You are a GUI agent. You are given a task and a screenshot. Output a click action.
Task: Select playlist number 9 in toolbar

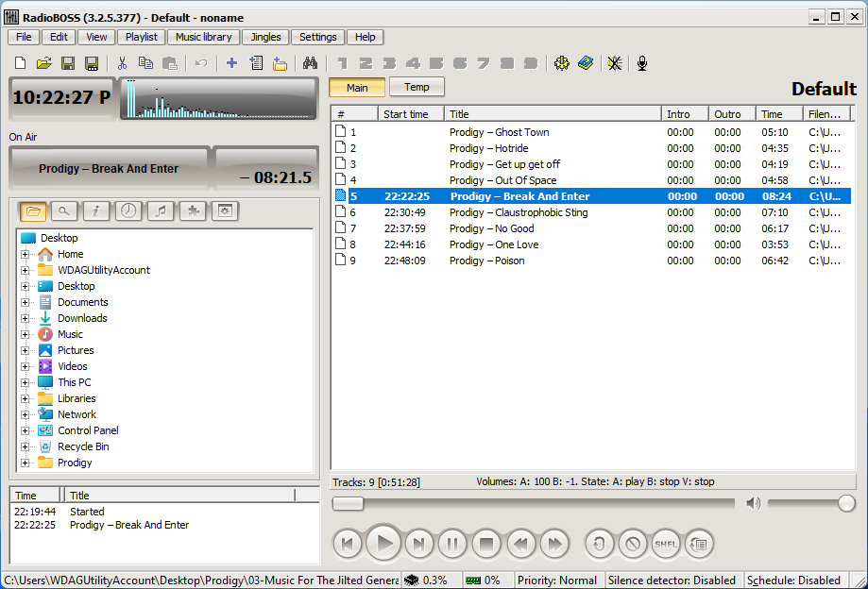click(530, 63)
